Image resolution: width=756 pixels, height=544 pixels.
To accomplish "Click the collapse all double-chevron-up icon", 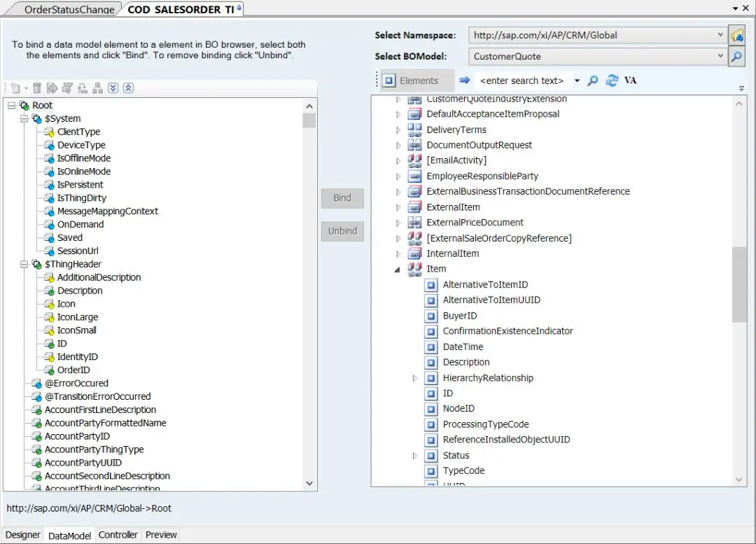I will 128,88.
